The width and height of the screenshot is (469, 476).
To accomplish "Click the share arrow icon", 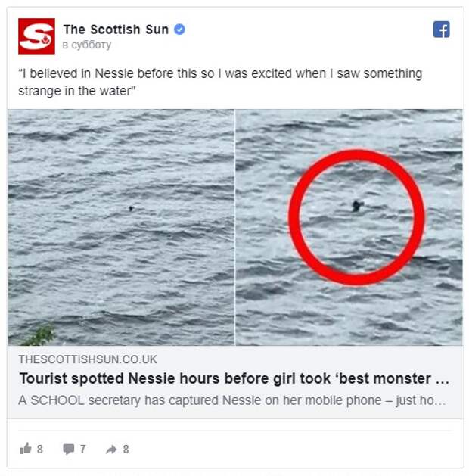I will coord(111,450).
